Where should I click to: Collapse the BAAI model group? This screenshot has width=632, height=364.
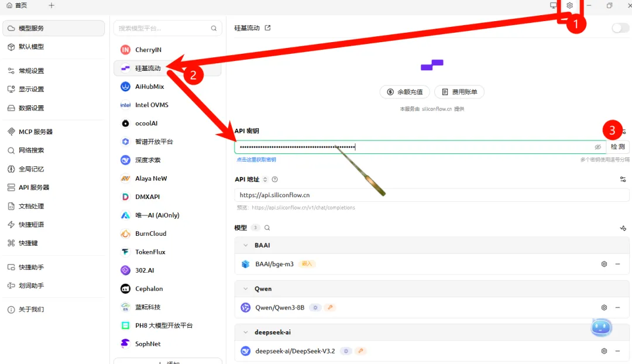click(245, 245)
